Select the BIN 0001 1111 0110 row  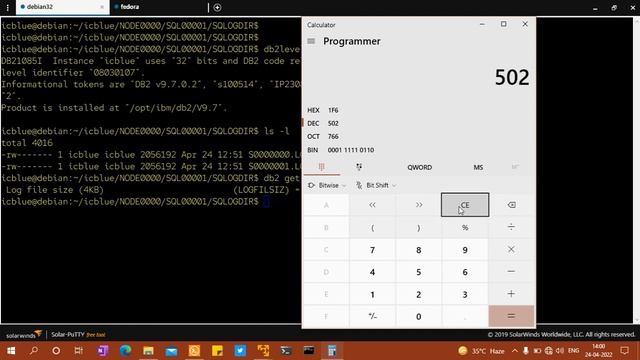pyautogui.click(x=418, y=150)
